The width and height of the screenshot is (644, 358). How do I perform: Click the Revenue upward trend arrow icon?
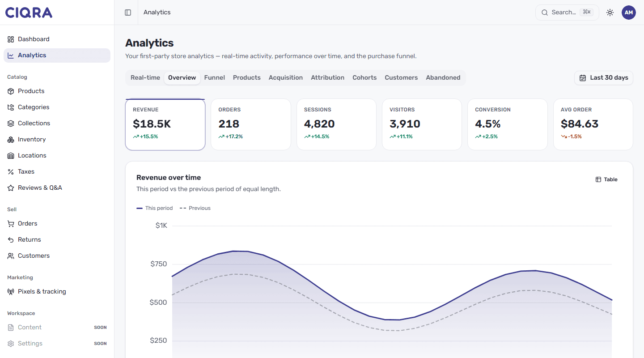pyautogui.click(x=136, y=136)
